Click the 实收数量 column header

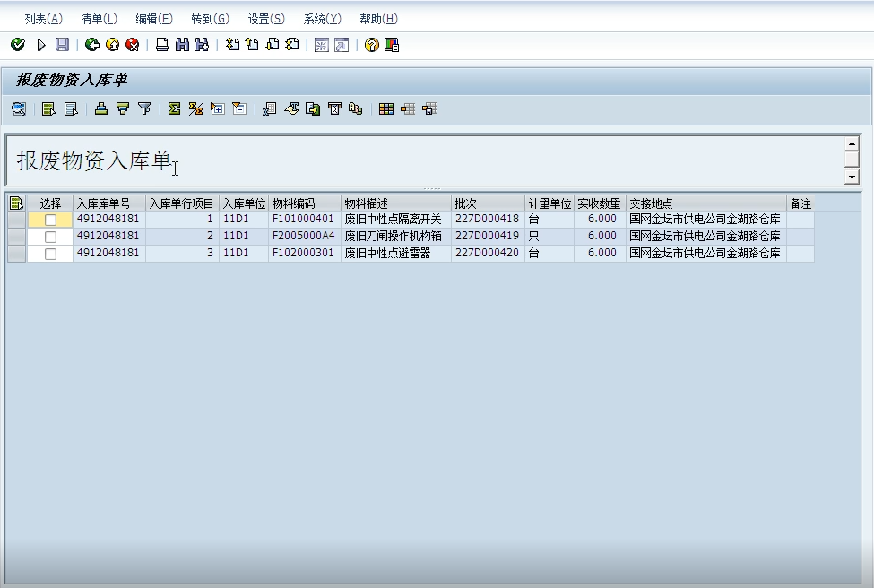coord(599,203)
